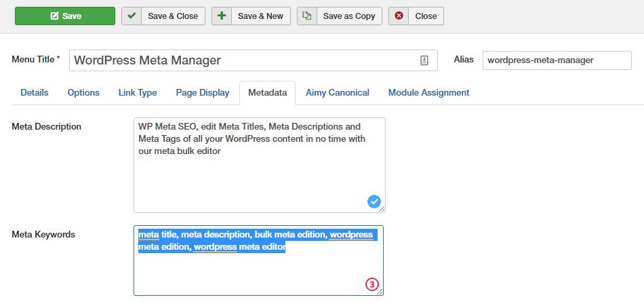Click the Meta Keywords label
This screenshot has height=302, width=644.
pos(43,234)
